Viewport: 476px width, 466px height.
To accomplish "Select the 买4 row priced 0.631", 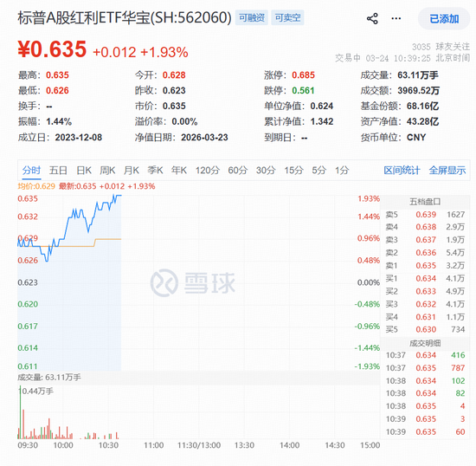I will click(425, 317).
